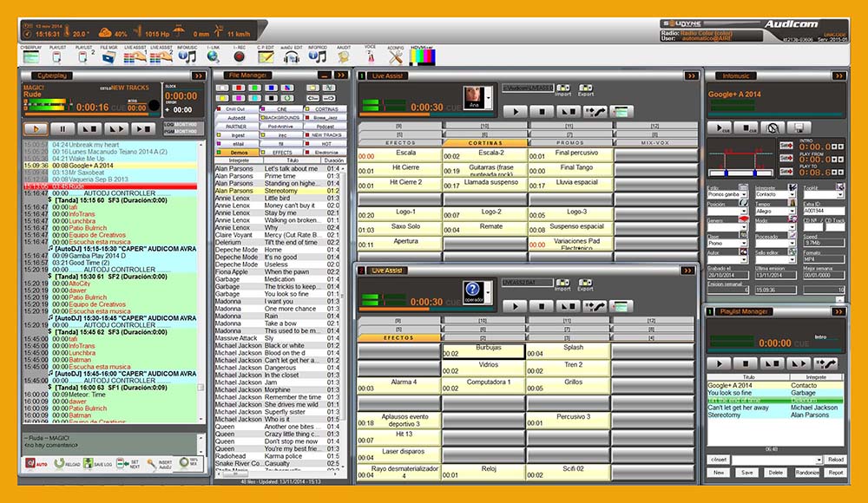Toggle the black color filter in File Manager
This screenshot has width=868, height=503.
click(271, 98)
